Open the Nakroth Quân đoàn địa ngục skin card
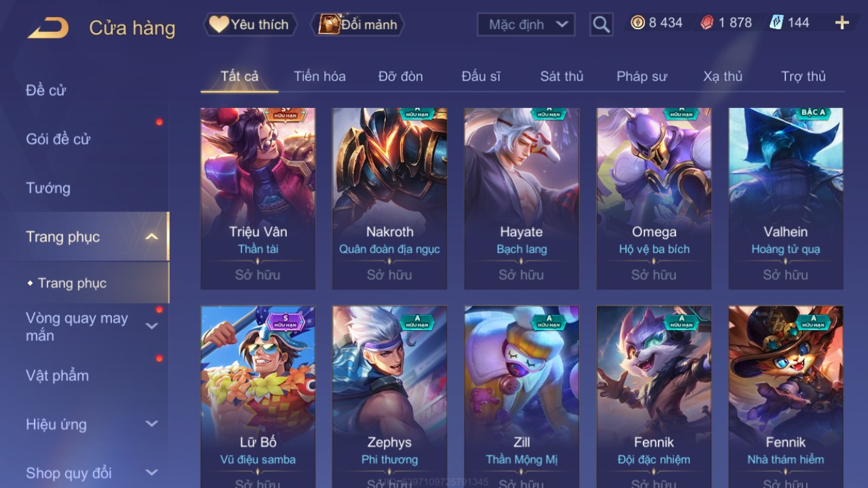 point(389,198)
